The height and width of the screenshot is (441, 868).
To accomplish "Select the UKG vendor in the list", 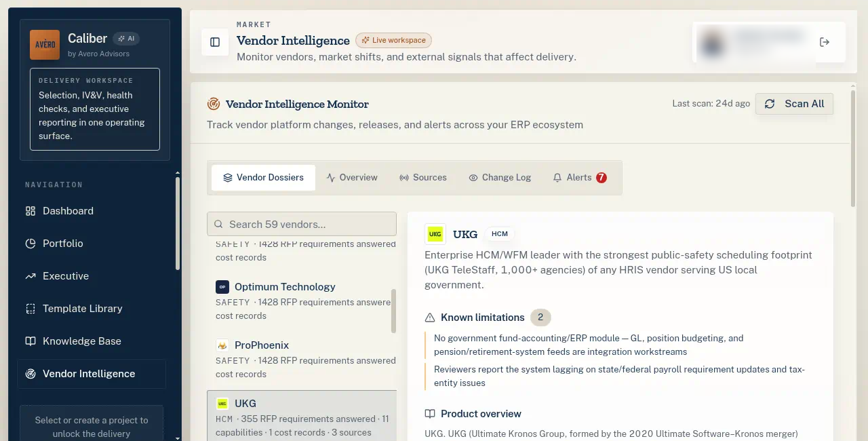I will [302, 417].
